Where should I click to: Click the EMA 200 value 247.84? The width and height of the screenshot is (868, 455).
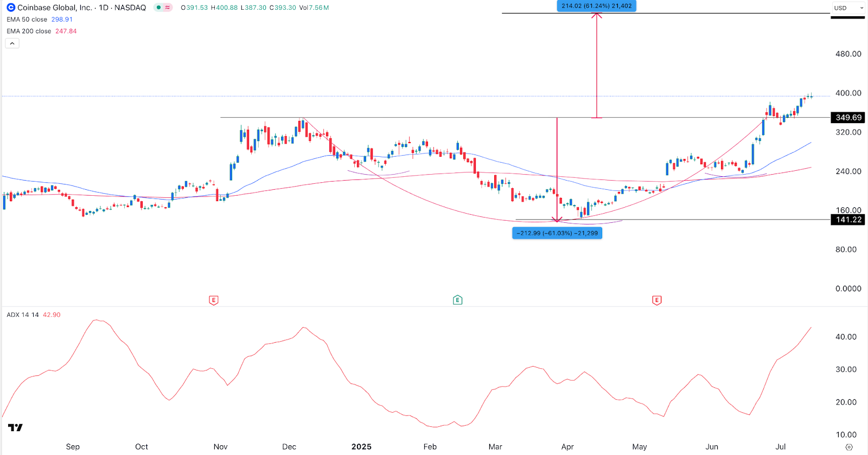[66, 31]
